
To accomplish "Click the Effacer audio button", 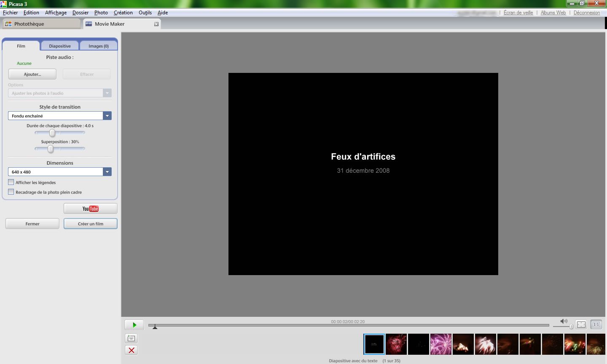I will coord(87,74).
